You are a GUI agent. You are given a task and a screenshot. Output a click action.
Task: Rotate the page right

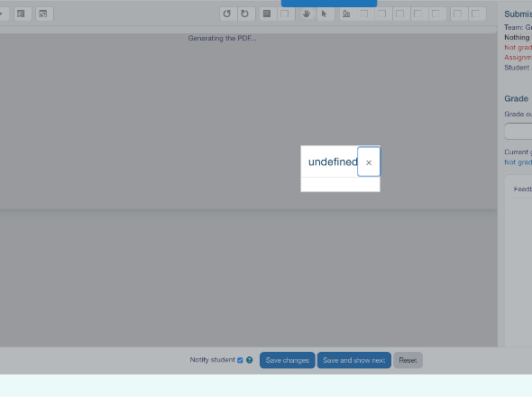245,14
